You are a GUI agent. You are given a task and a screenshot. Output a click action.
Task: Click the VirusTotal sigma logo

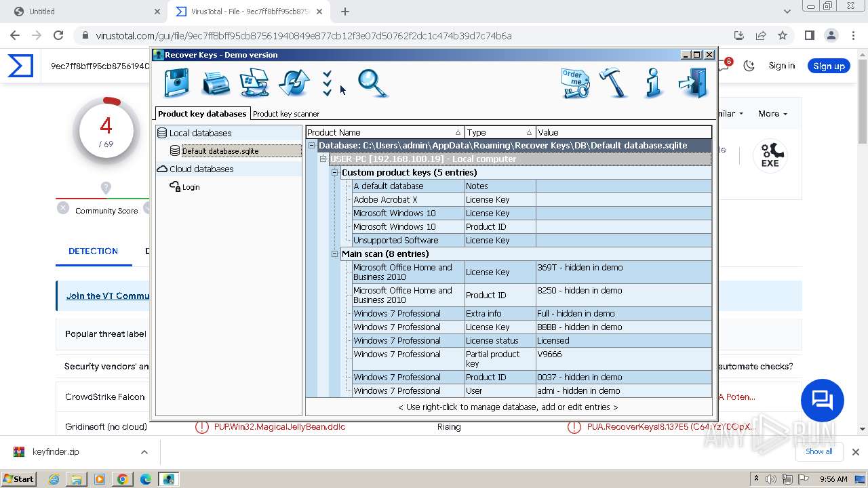coord(20,66)
